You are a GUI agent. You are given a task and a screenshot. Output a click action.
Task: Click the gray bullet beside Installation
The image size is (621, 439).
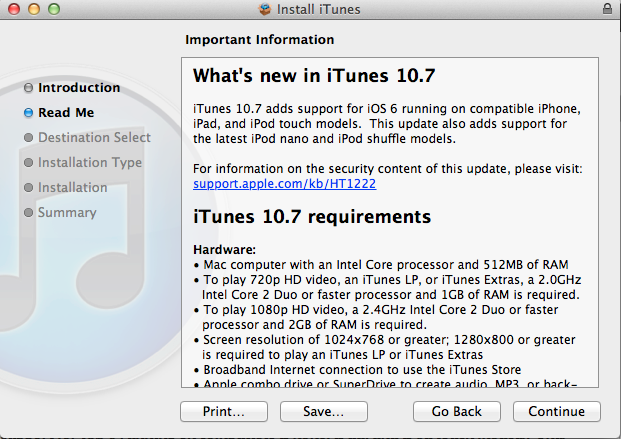(28, 187)
